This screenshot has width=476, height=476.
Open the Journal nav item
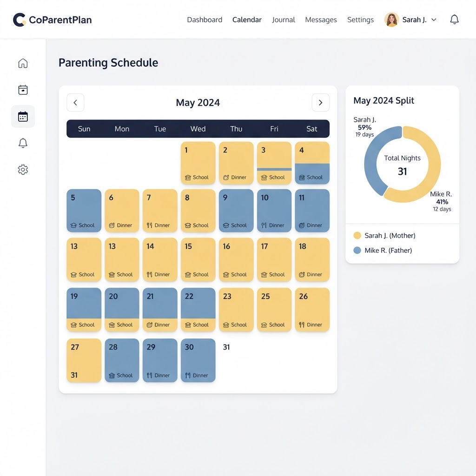tap(283, 20)
